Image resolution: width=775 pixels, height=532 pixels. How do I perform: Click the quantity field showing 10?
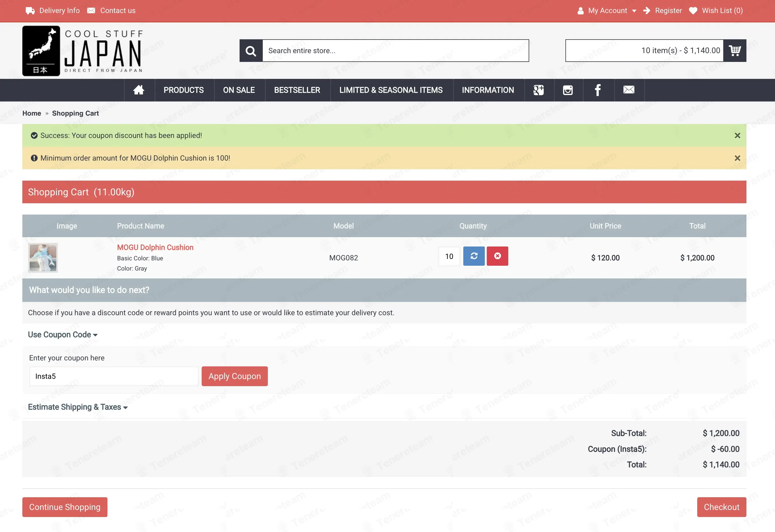(449, 256)
